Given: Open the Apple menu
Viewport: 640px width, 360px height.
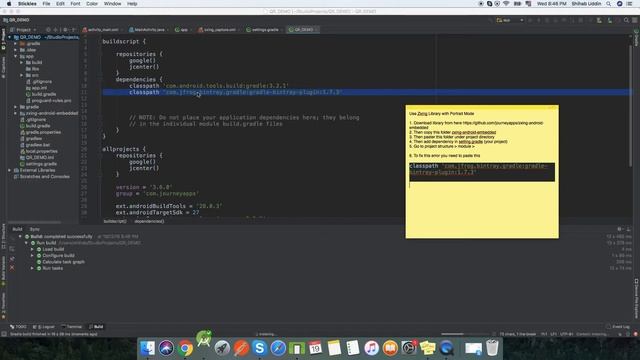Looking at the screenshot, I should coord(9,4).
